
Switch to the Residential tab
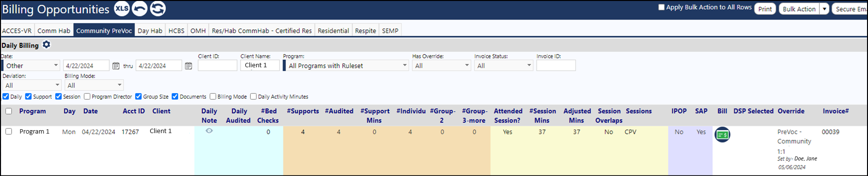pyautogui.click(x=333, y=31)
